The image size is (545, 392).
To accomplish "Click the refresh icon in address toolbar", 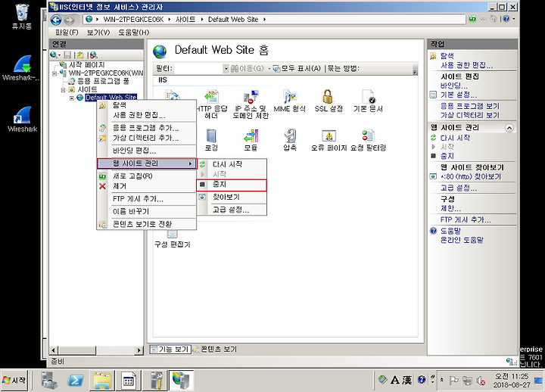I will [x=472, y=19].
